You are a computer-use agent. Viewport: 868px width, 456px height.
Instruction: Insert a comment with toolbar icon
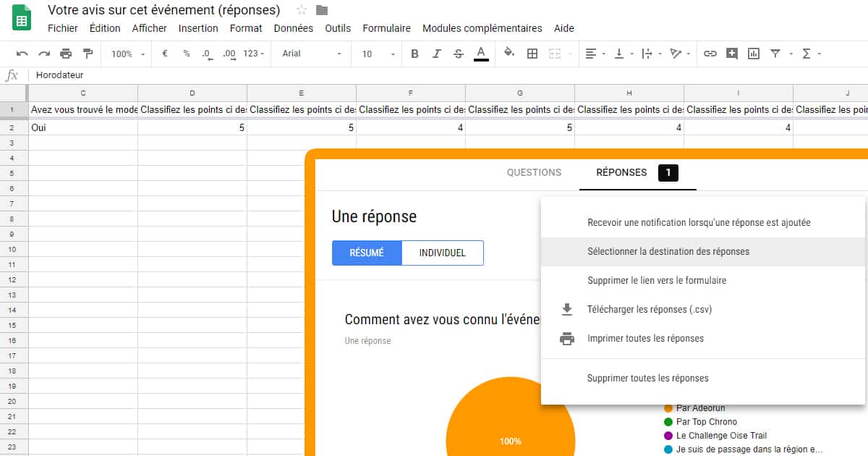(732, 54)
